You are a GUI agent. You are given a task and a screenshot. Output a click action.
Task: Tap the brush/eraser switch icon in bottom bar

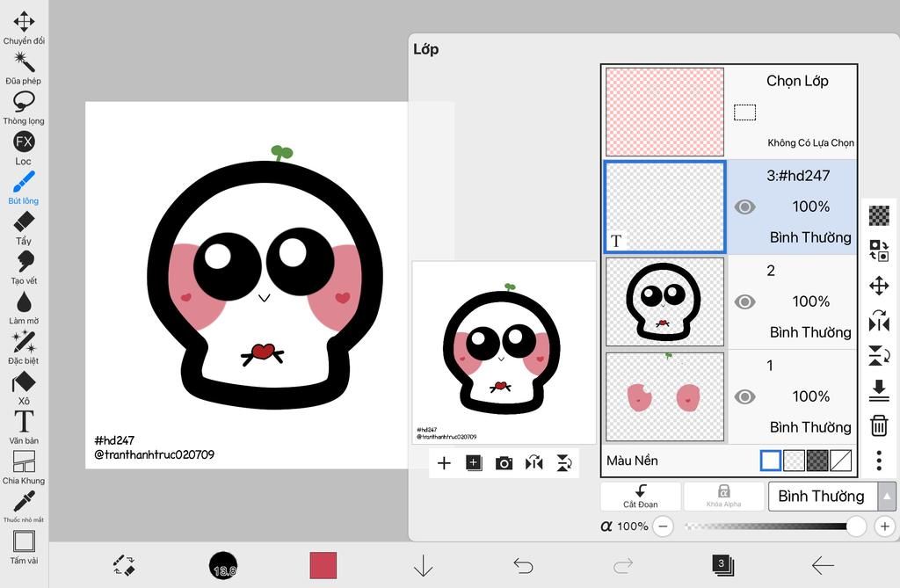(124, 565)
